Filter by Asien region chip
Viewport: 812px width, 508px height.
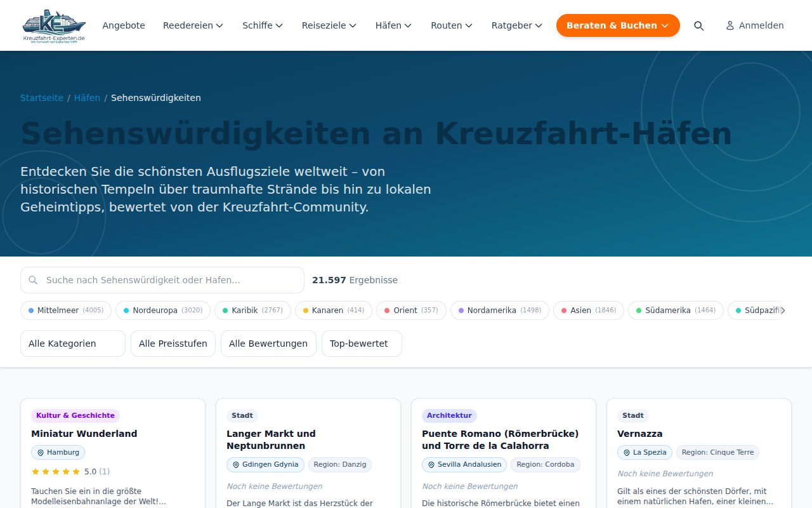pyautogui.click(x=589, y=311)
